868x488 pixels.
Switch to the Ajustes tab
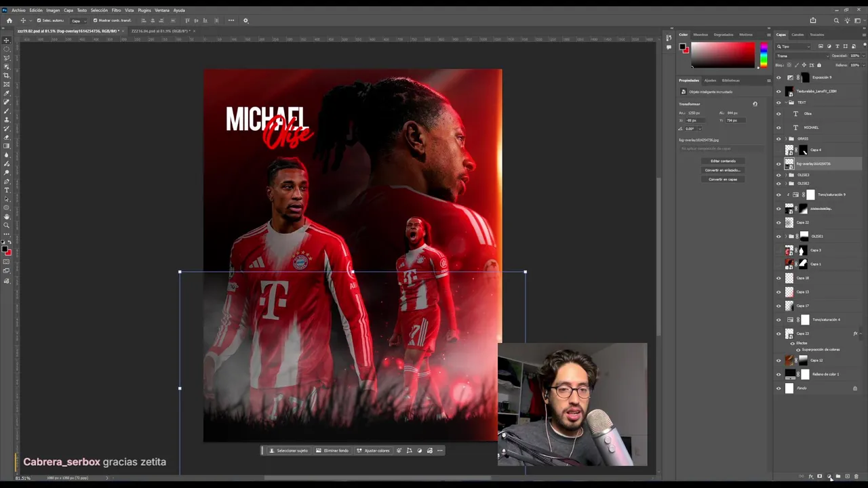point(710,81)
